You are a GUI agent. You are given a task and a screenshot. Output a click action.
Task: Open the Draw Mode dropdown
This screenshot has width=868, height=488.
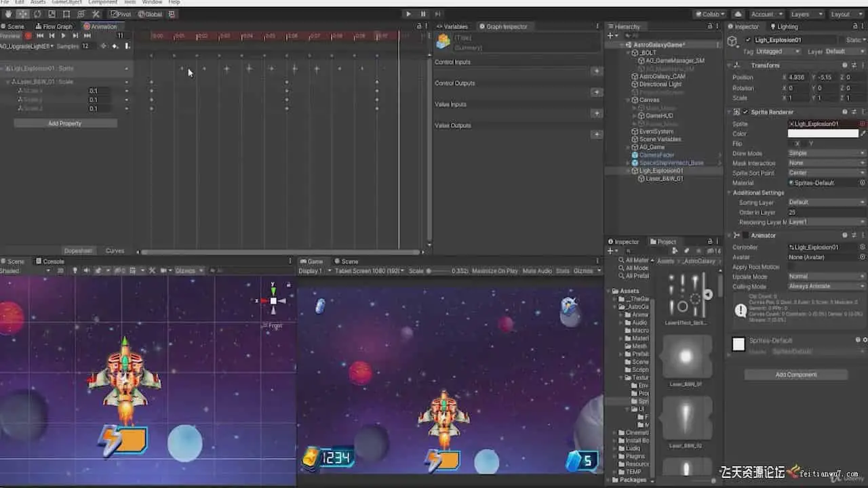point(827,153)
